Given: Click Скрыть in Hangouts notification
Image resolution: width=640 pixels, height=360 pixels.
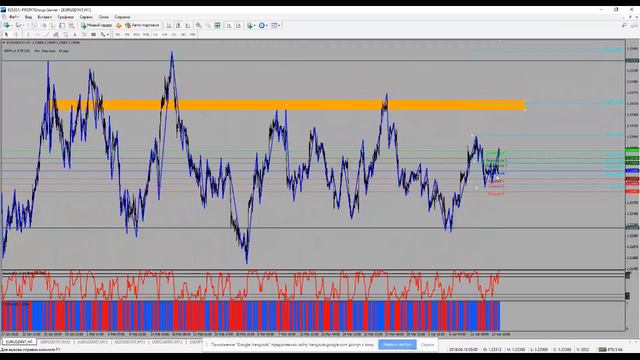Looking at the screenshot, I should (x=427, y=345).
